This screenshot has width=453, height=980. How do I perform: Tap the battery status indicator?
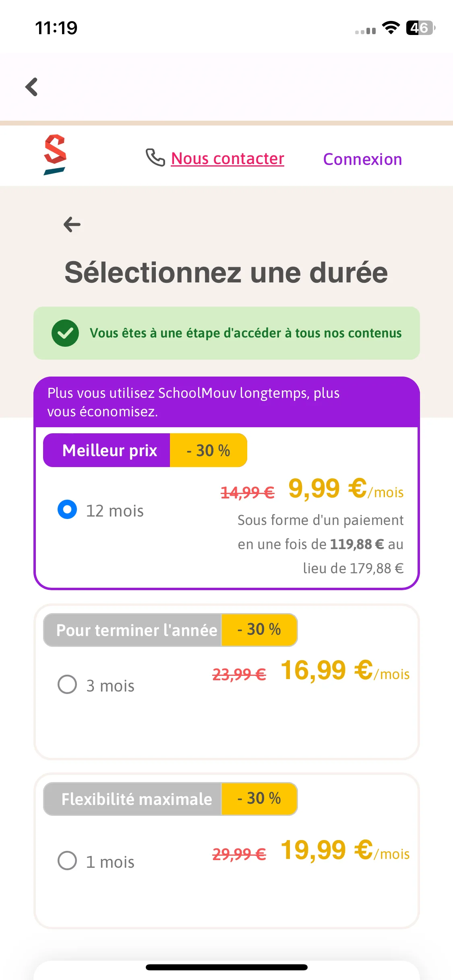(420, 28)
